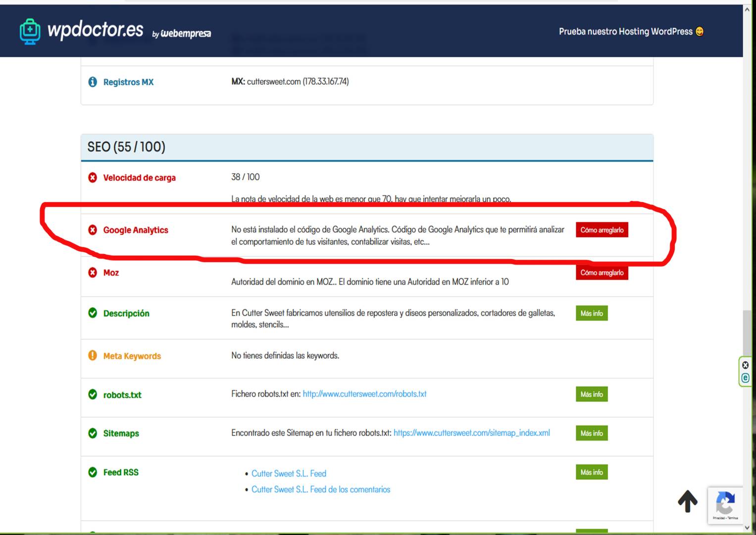Click the SEO (55 / 100) section header
The width and height of the screenshot is (756, 535).
[x=367, y=147]
